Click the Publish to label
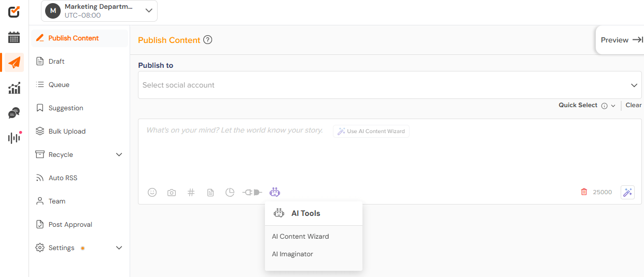The height and width of the screenshot is (277, 644). 156,65
